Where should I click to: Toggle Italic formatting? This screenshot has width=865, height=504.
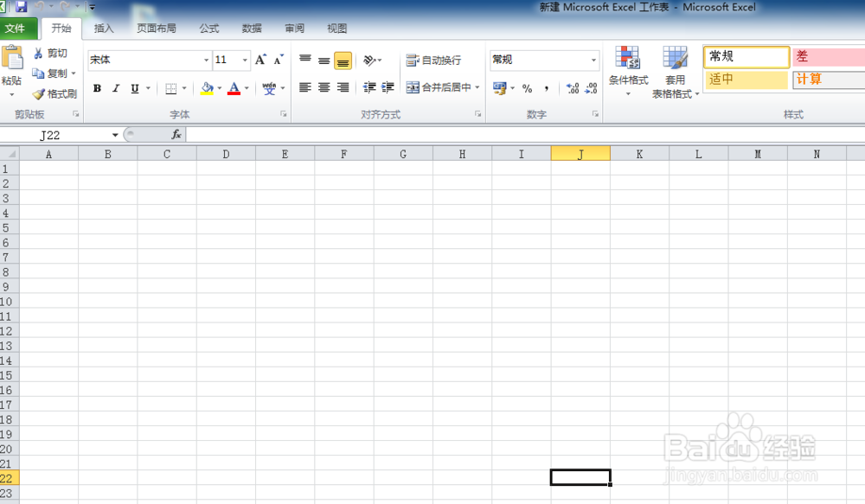point(116,88)
